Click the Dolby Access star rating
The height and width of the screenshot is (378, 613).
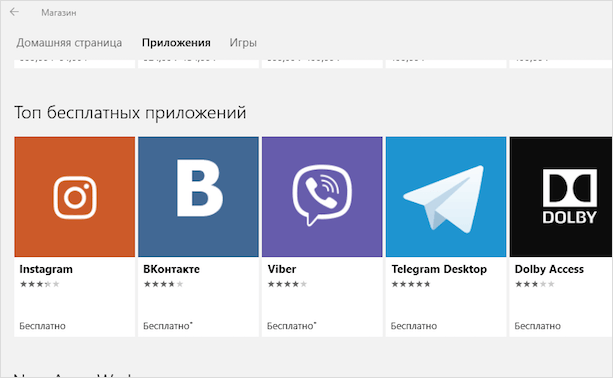coord(535,284)
